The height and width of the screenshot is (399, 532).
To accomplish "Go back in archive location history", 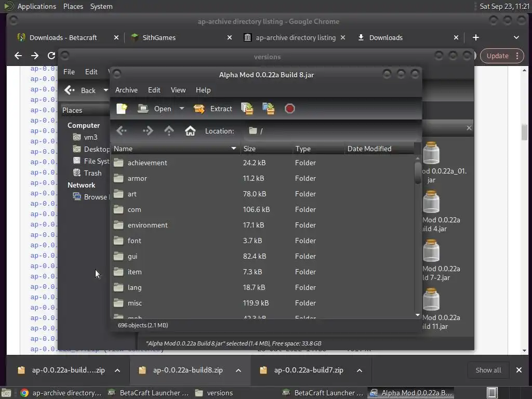I will (122, 130).
